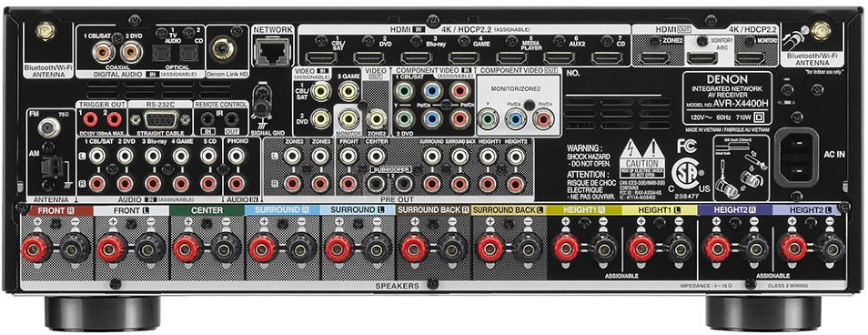Click the HDMI MONITOR1 ARC output port
The image size is (868, 335).
point(701,57)
